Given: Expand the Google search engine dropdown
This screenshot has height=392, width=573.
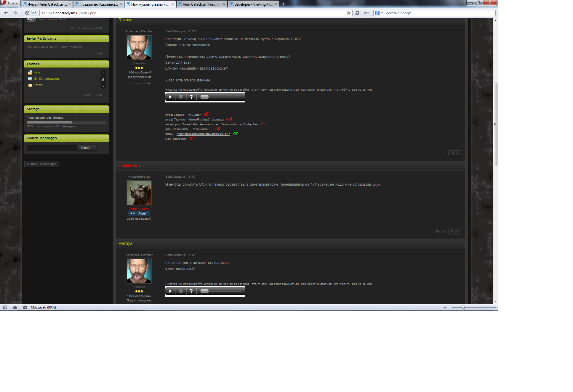Looking at the screenshot, I should pyautogui.click(x=382, y=13).
